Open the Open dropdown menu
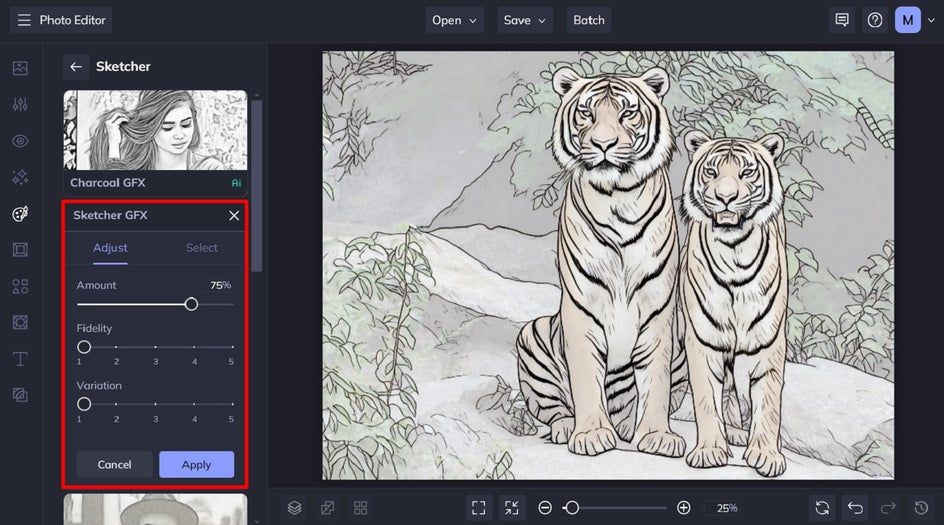 click(x=456, y=20)
